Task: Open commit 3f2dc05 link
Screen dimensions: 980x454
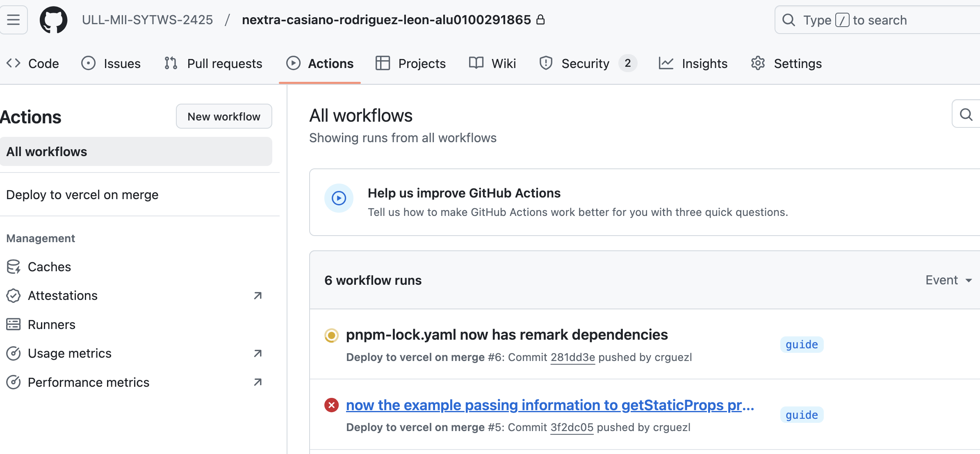Action: (572, 427)
